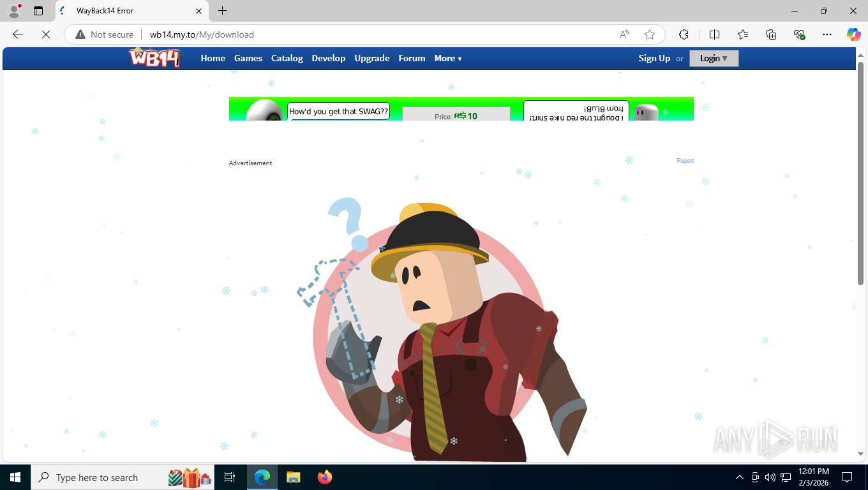
Task: Open the Upgrade nav item
Action: [372, 58]
